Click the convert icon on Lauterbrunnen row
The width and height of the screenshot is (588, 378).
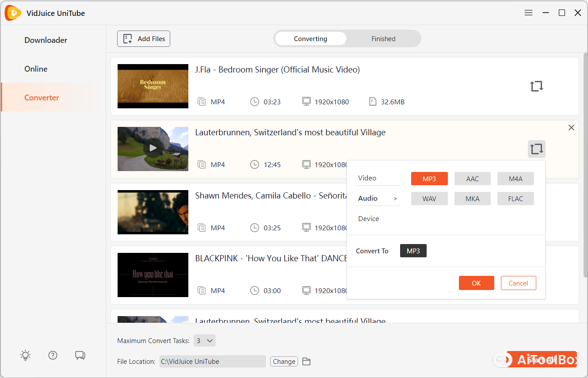[536, 149]
